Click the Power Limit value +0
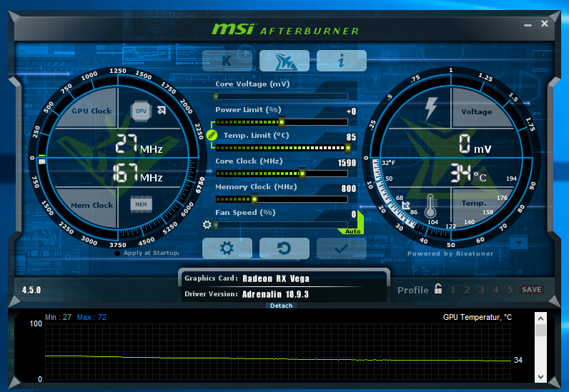This screenshot has width=569, height=392. click(x=351, y=111)
